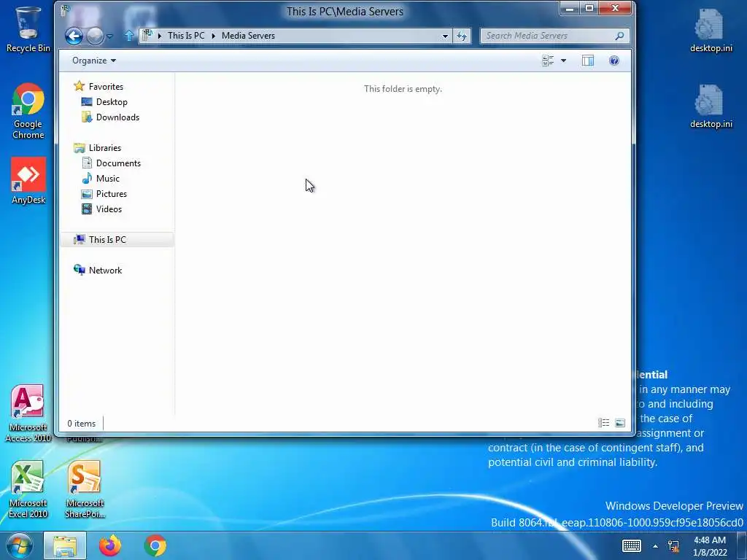Click the Change your view icon
The width and height of the screenshot is (747, 560).
(x=548, y=61)
